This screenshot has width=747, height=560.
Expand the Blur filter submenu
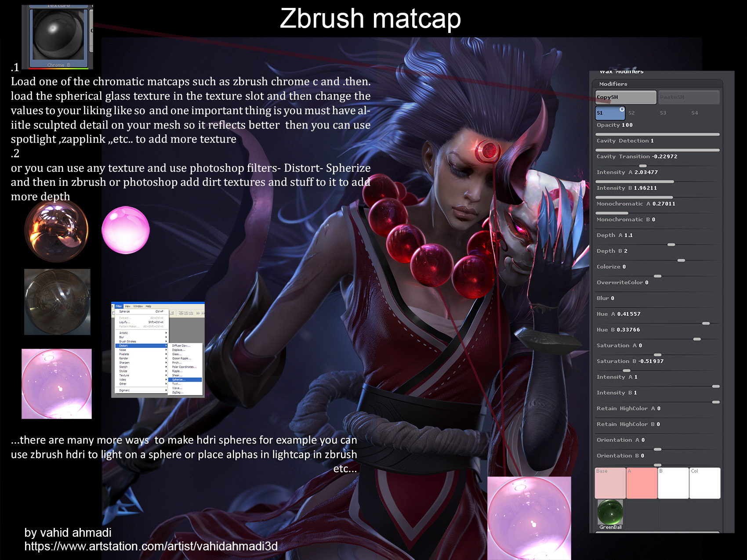pyautogui.click(x=141, y=337)
